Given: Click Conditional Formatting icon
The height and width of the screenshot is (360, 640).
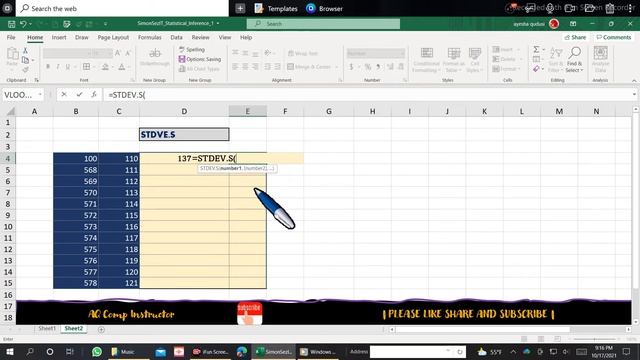Looking at the screenshot, I should (x=426, y=59).
